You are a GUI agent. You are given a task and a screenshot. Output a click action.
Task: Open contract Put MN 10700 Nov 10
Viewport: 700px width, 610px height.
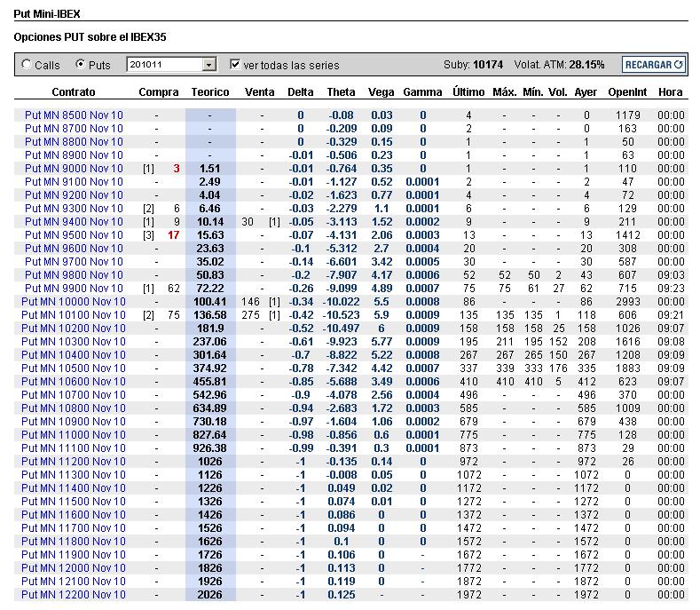[x=74, y=395]
